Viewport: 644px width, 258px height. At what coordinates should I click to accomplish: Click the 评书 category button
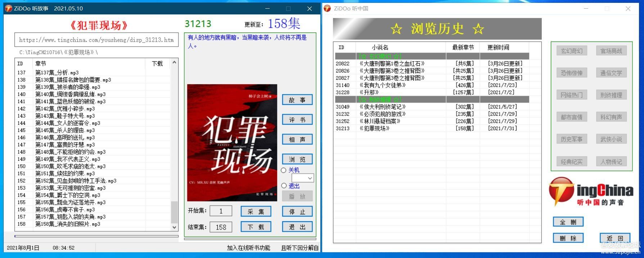click(x=297, y=120)
